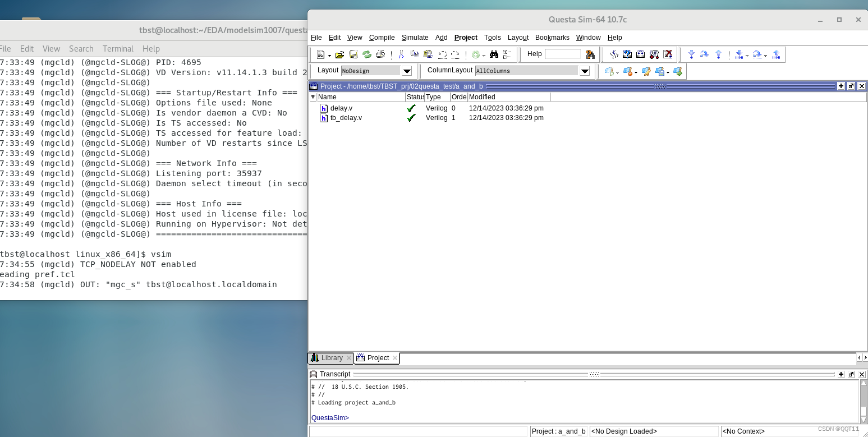
Task: Click the Manage Bookmarks pencil icon
Action: [646, 71]
